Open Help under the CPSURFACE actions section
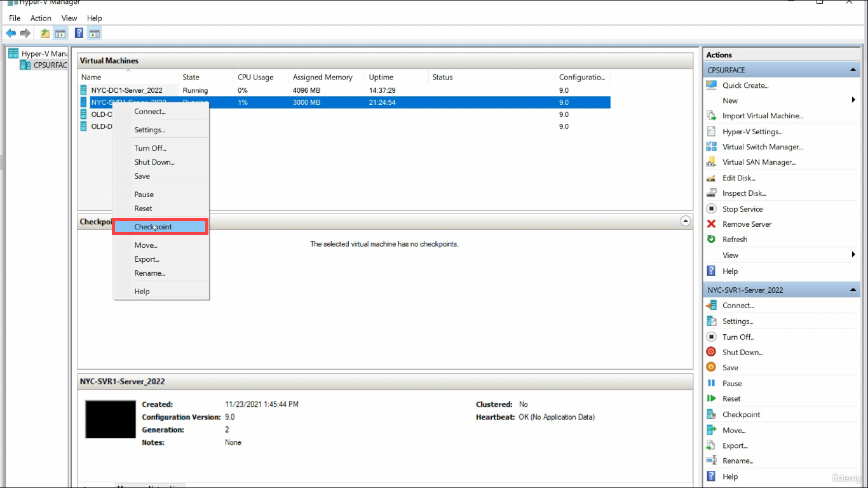868x488 pixels. tap(730, 271)
